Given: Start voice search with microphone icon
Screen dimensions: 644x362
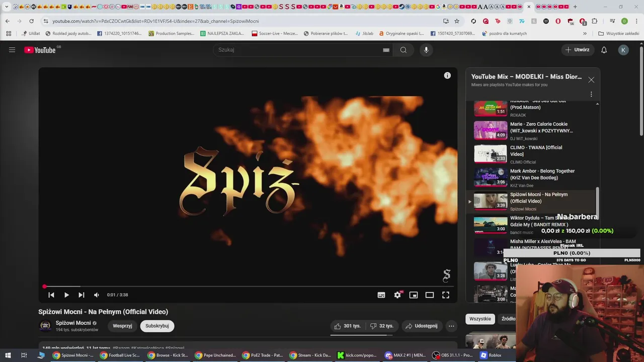Looking at the screenshot, I should tap(426, 50).
